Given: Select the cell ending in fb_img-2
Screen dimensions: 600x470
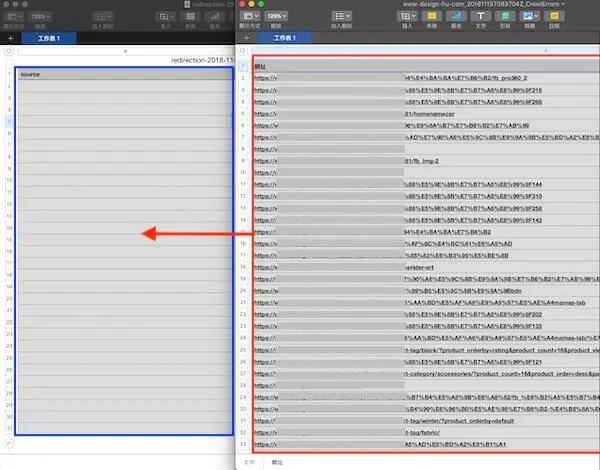Looking at the screenshot, I should pyautogui.click(x=426, y=161).
